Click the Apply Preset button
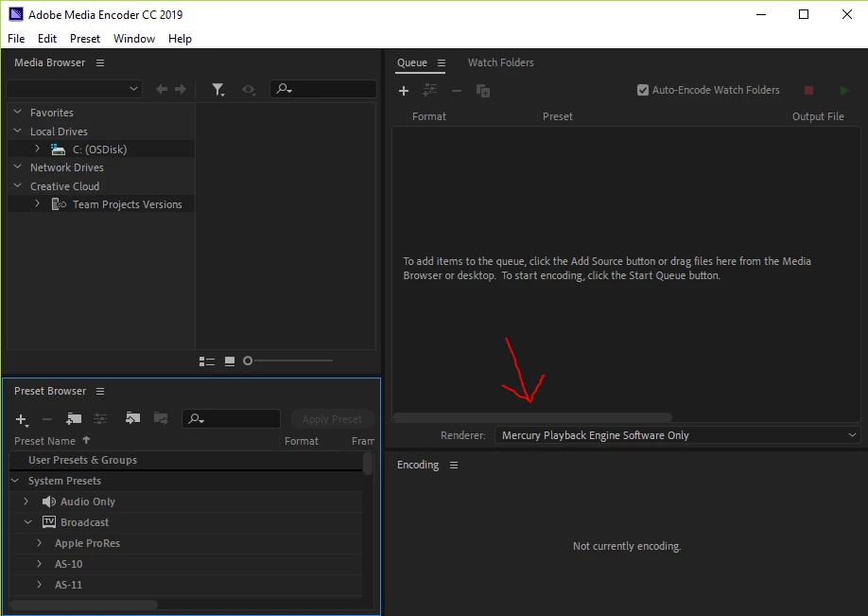 pos(332,419)
